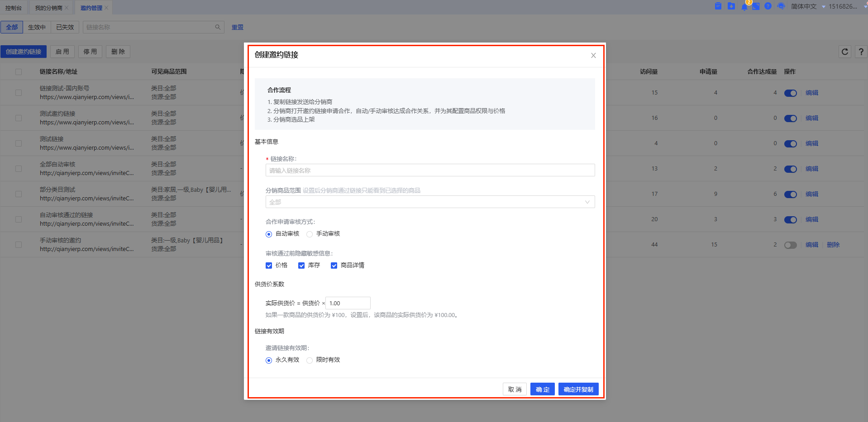The width and height of the screenshot is (868, 422).
Task: Click the 重置 link next to search
Action: pos(238,27)
